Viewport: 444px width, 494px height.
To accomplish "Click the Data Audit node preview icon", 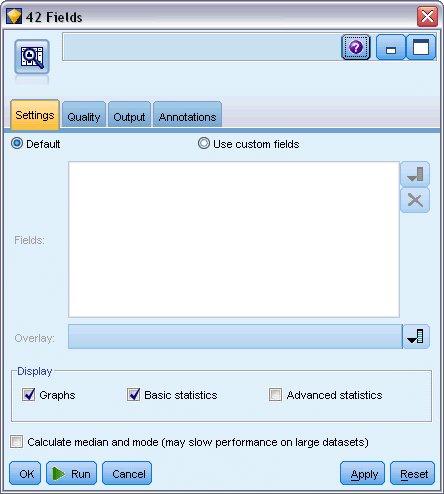I will point(32,57).
